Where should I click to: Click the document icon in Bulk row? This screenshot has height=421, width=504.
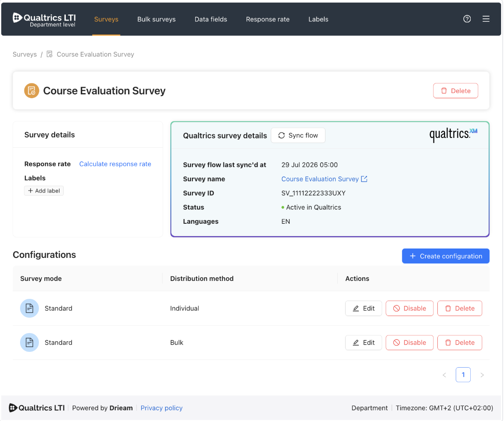pyautogui.click(x=29, y=342)
